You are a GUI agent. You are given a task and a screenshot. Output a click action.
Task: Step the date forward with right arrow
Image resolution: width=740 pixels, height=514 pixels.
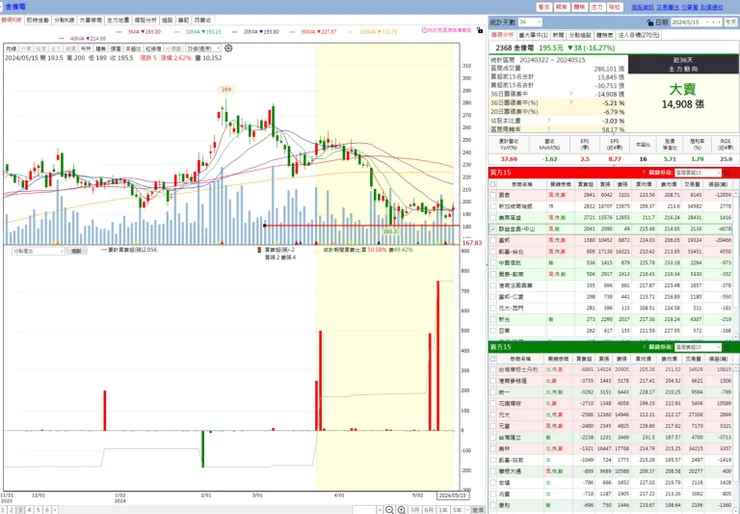tap(719, 22)
